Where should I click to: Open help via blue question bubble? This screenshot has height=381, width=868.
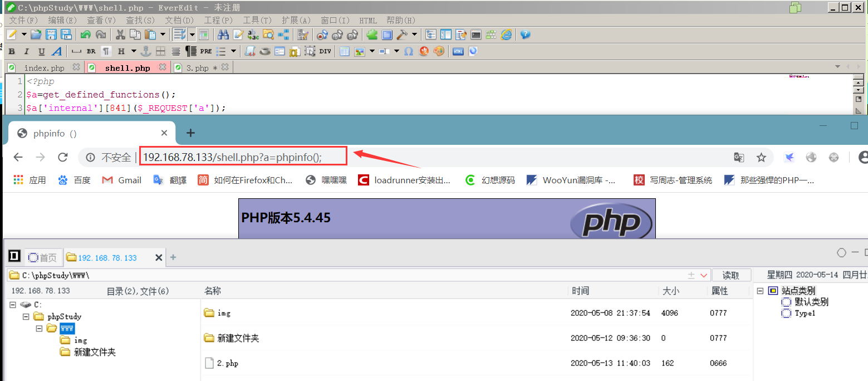pos(525,35)
